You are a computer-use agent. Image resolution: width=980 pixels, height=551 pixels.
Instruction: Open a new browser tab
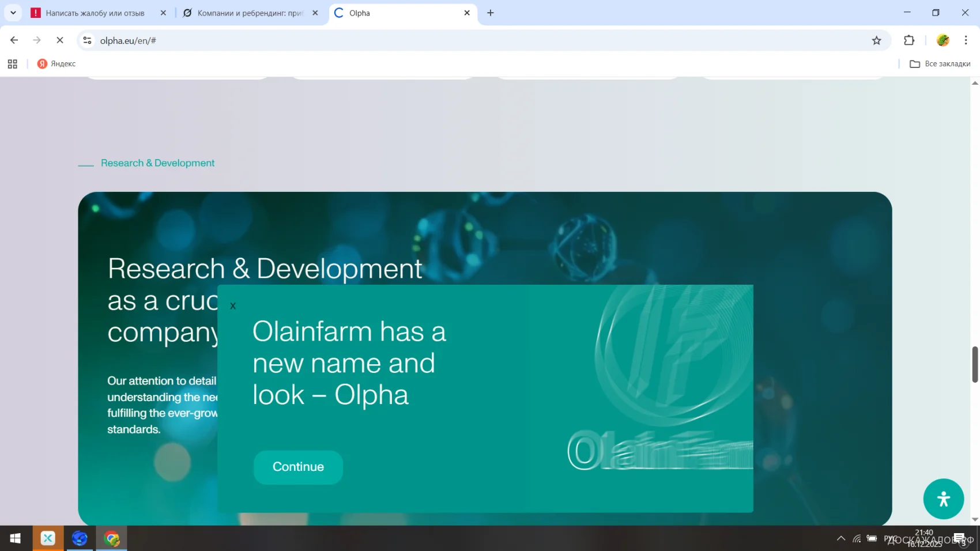pyautogui.click(x=491, y=13)
